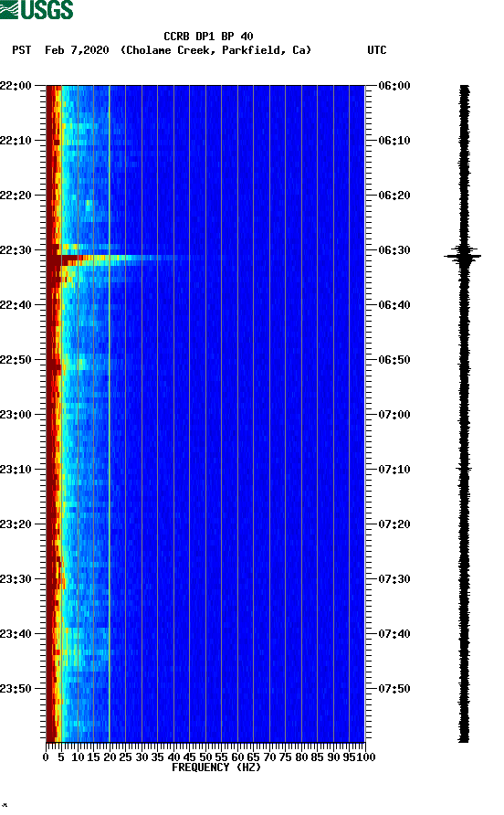
Task: Click the 'UTC' label
Action: pos(377,50)
